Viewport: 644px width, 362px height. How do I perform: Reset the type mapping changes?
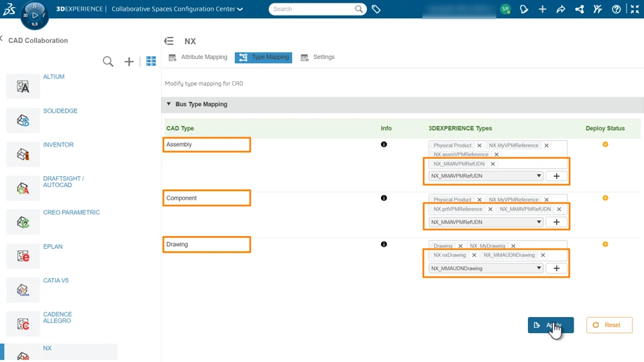coord(609,325)
